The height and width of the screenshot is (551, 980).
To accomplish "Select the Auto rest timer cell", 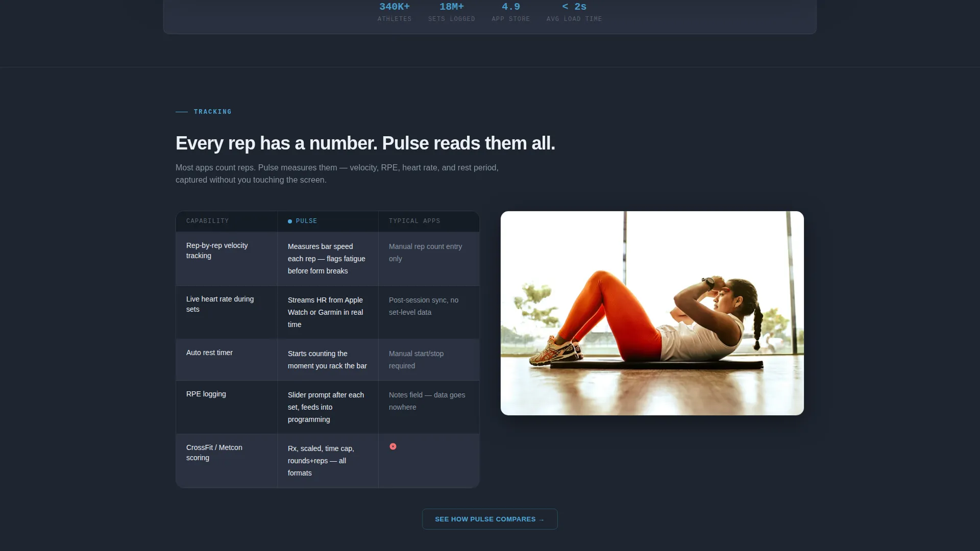I will (227, 360).
